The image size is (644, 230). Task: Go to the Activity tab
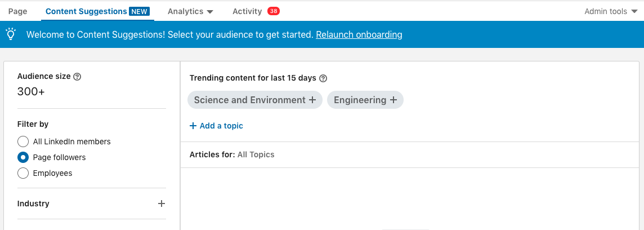[x=247, y=11]
